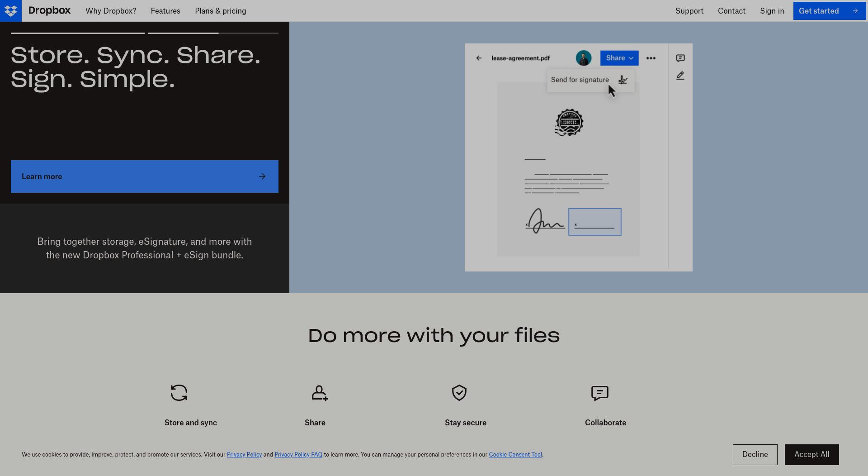Click the back arrow beside lease-agreement.pdf

pyautogui.click(x=479, y=58)
